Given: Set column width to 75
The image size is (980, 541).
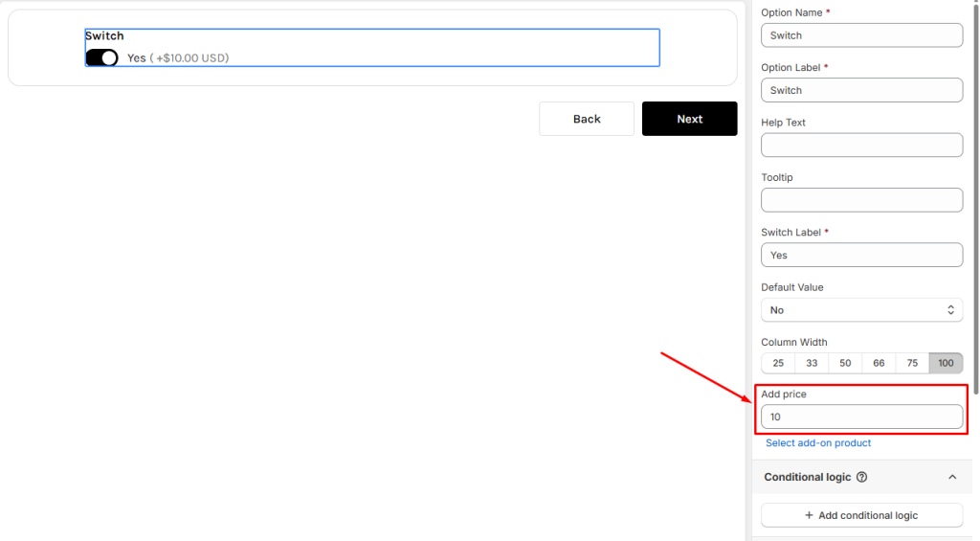Looking at the screenshot, I should click(912, 363).
